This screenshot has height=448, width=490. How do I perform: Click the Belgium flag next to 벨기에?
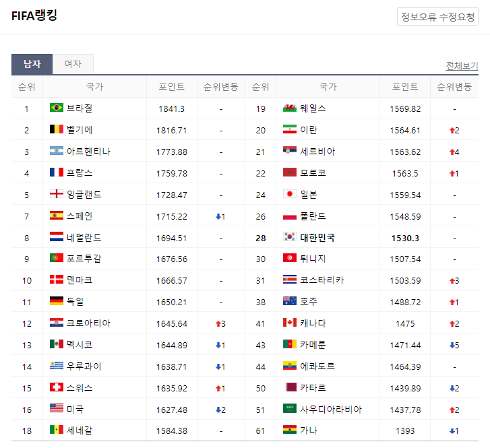[57, 129]
